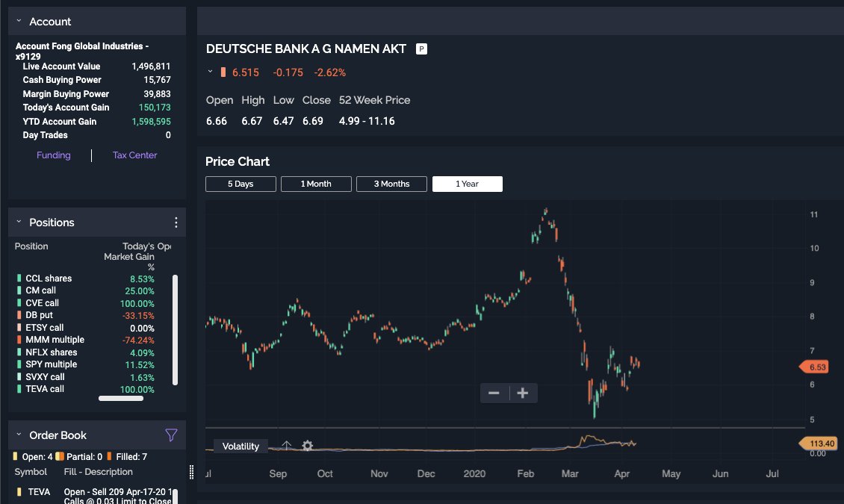The image size is (844, 504).
Task: Click the -2.62% change value
Action: (330, 72)
